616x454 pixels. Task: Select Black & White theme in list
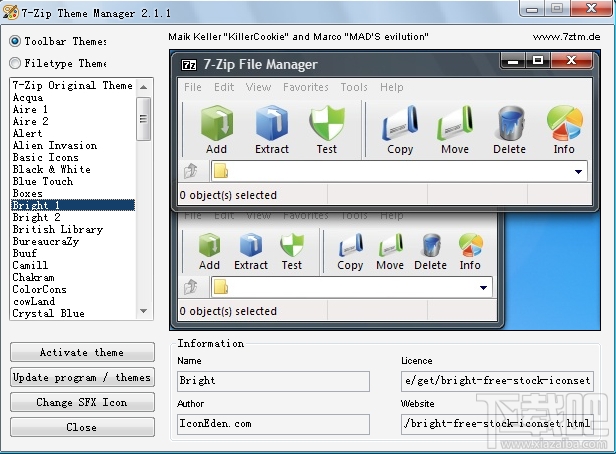pos(73,169)
